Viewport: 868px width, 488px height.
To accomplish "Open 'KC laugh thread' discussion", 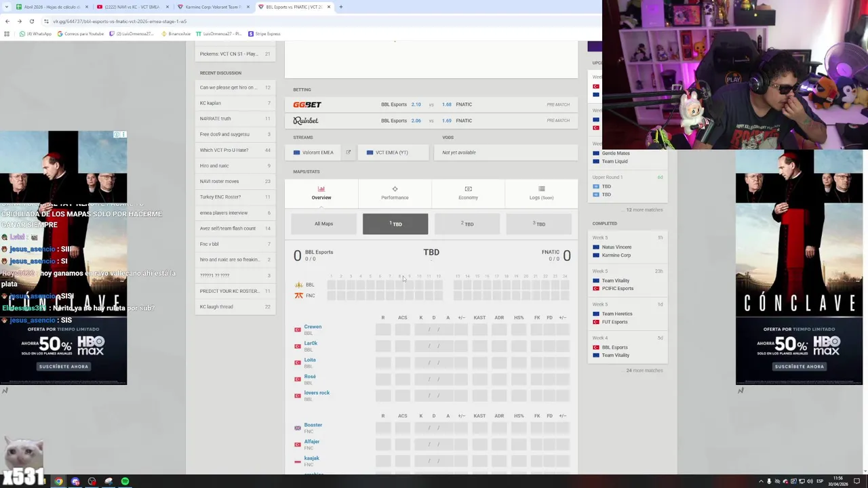I will tap(235, 306).
